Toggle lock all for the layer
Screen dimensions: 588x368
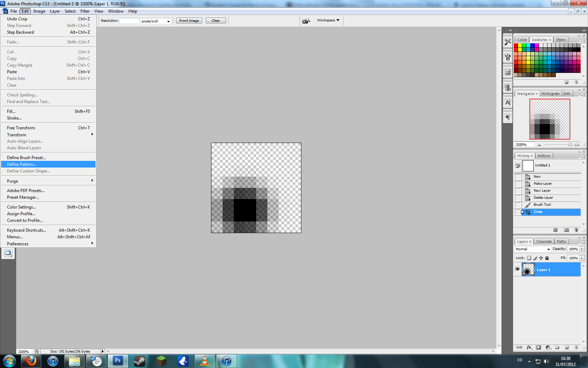click(547, 258)
